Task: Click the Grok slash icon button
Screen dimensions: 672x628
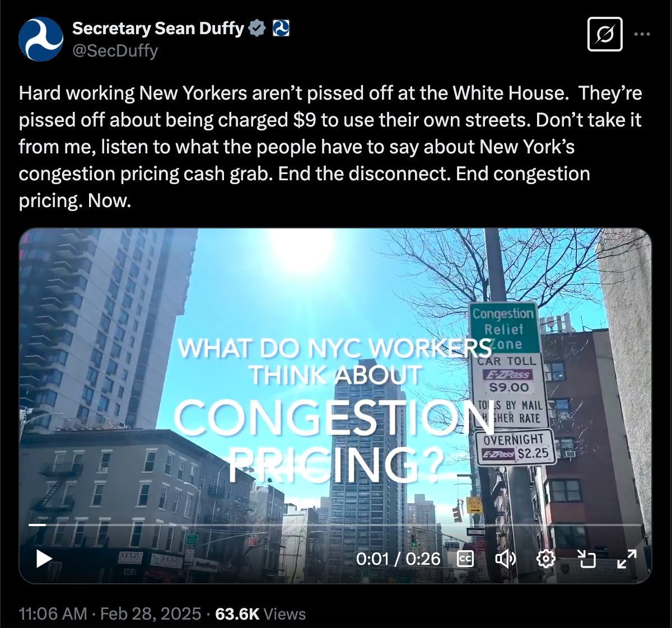Action: (605, 35)
